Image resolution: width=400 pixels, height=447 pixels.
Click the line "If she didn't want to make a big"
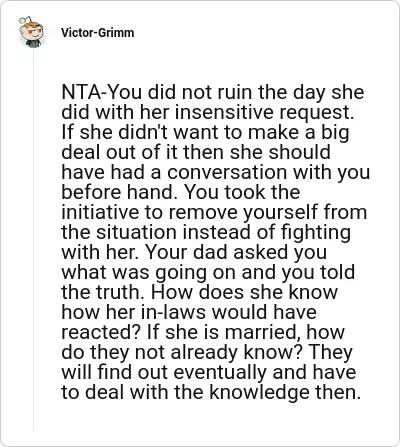pos(205,133)
